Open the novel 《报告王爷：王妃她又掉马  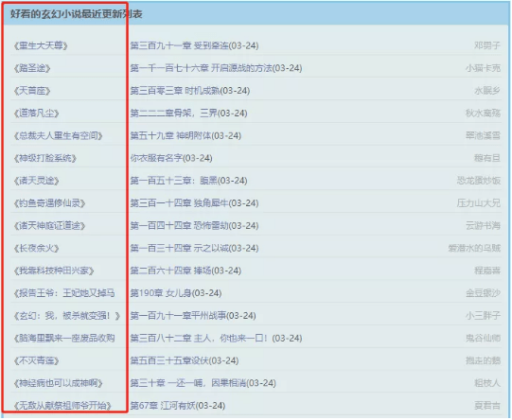pyautogui.click(x=64, y=293)
